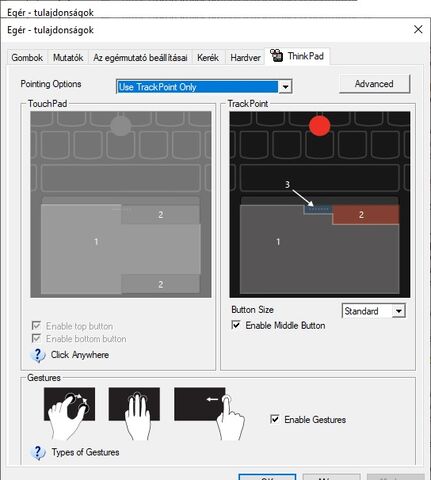Image resolution: width=431 pixels, height=480 pixels.
Task: Click the three-finger gesture image
Action: tap(134, 413)
